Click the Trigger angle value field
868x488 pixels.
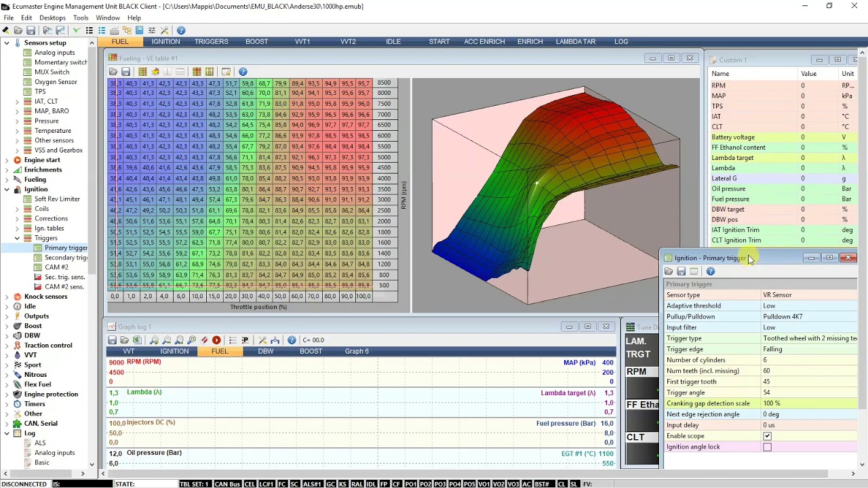(807, 392)
